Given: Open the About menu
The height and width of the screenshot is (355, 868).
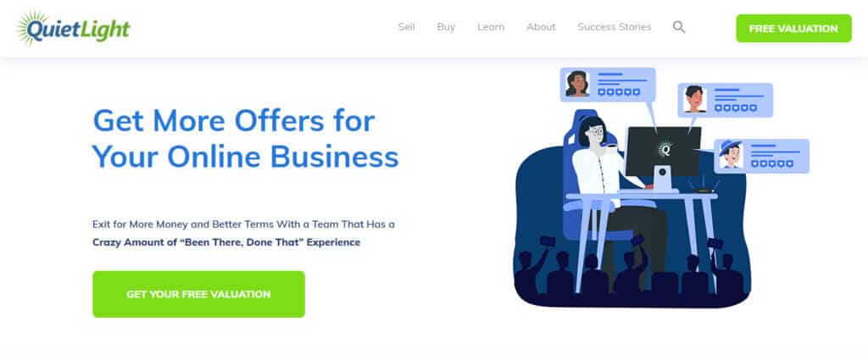Looking at the screenshot, I should pyautogui.click(x=541, y=27).
